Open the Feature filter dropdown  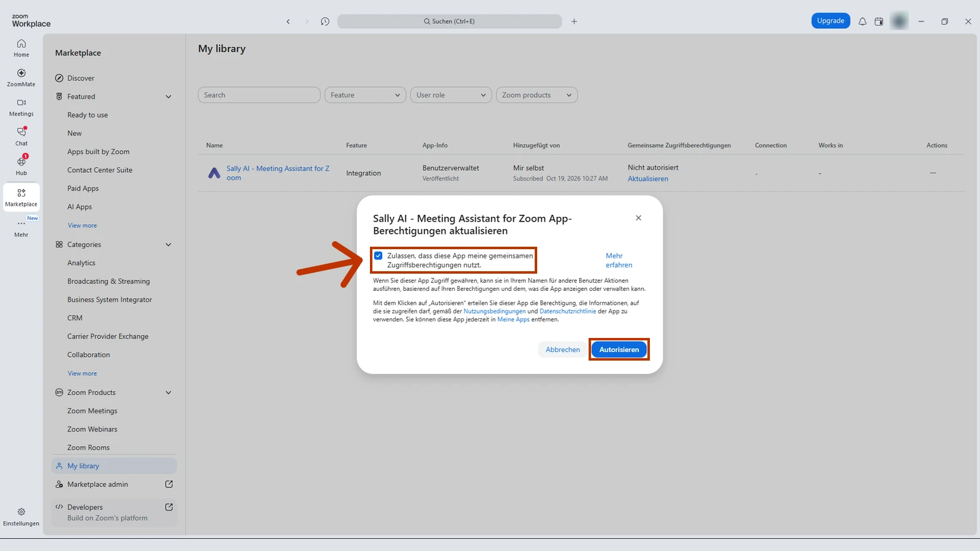(365, 95)
